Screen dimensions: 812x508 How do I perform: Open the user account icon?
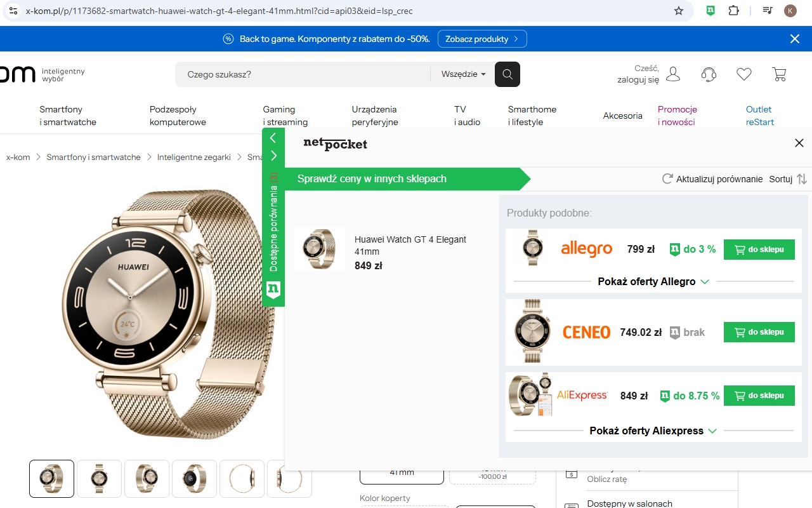point(673,74)
